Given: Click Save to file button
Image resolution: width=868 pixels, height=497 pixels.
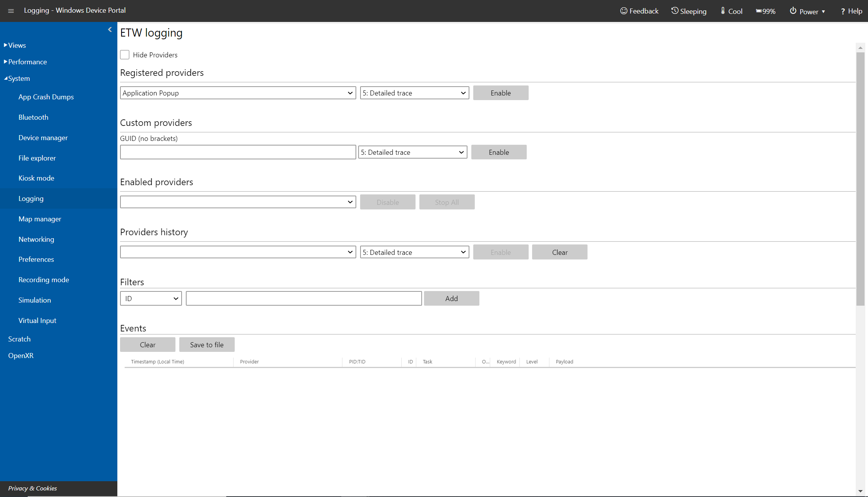Looking at the screenshot, I should pos(206,344).
